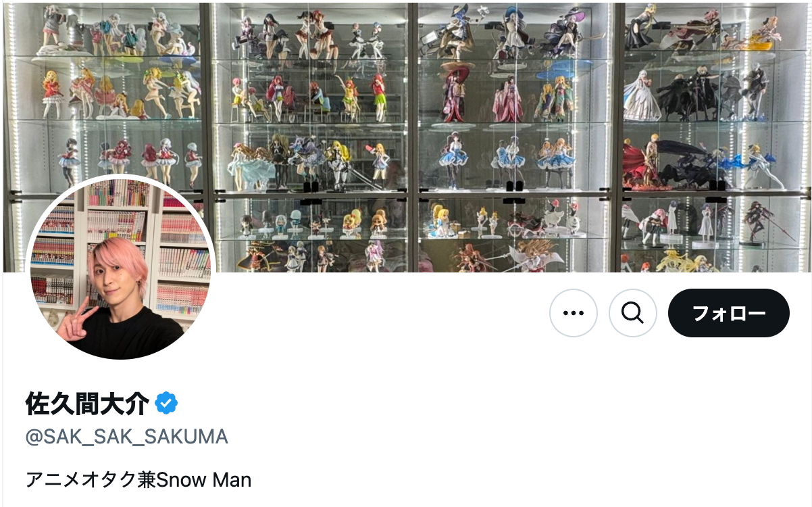
Task: Open the three-dot more options menu
Action: pos(574,313)
